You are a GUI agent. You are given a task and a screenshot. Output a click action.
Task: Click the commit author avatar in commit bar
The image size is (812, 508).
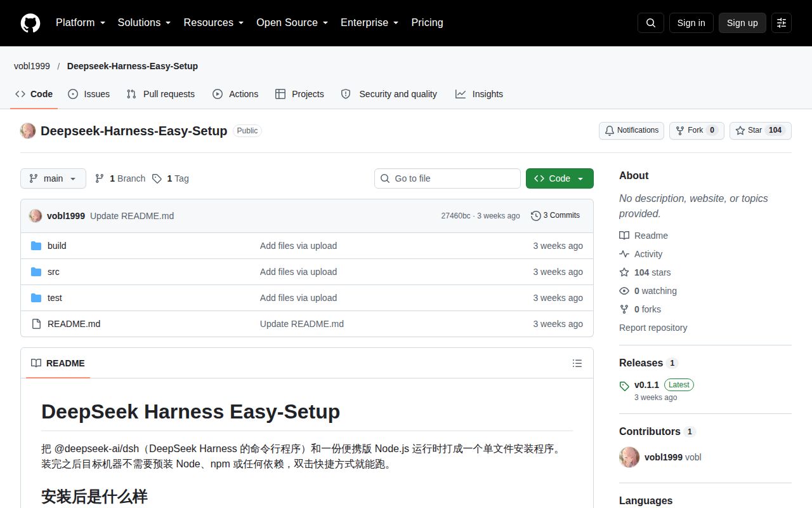coord(36,216)
